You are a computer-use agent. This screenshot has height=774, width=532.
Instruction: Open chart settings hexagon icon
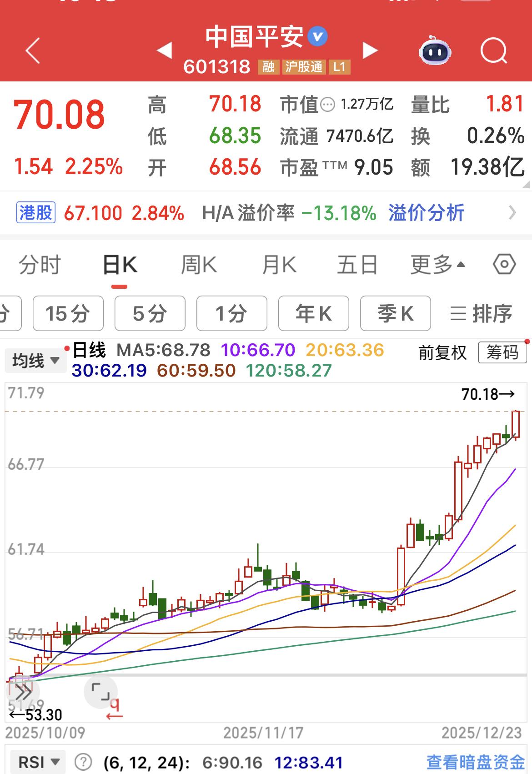click(x=504, y=264)
